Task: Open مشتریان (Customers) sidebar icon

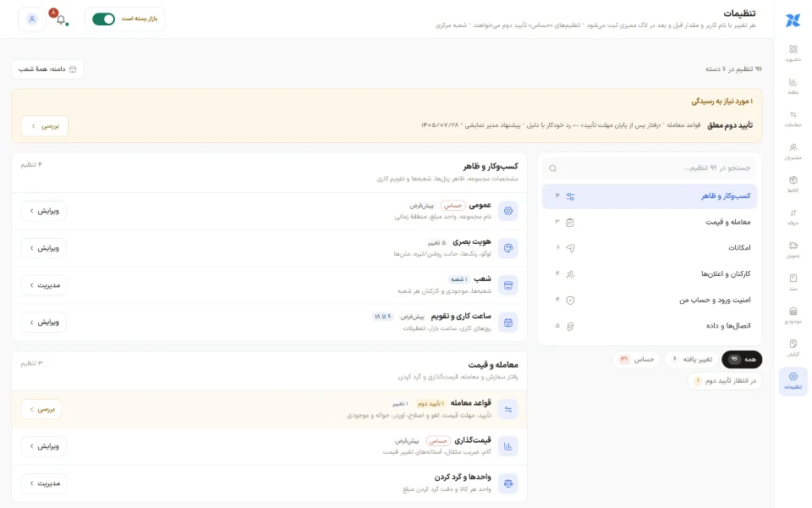Action: [793, 151]
